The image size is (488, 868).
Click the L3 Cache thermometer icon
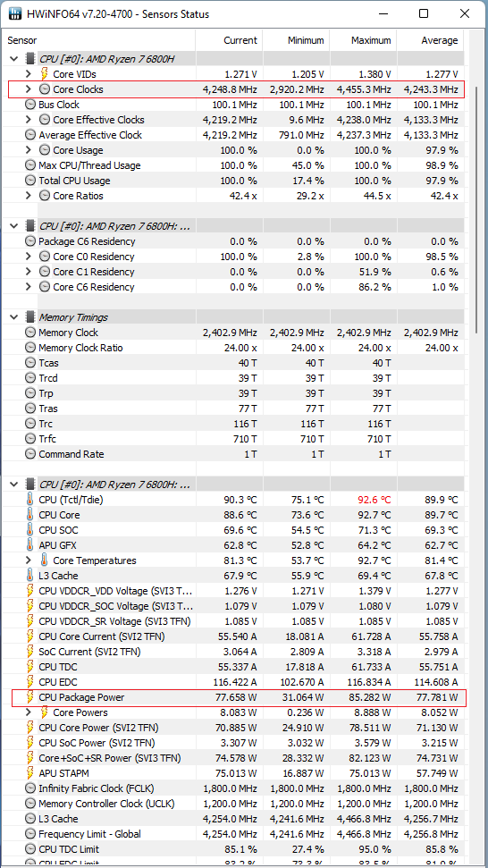click(x=29, y=576)
